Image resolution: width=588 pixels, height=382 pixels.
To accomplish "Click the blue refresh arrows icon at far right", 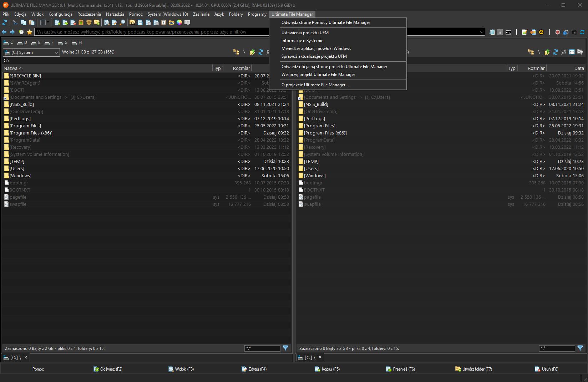I will click(582, 32).
